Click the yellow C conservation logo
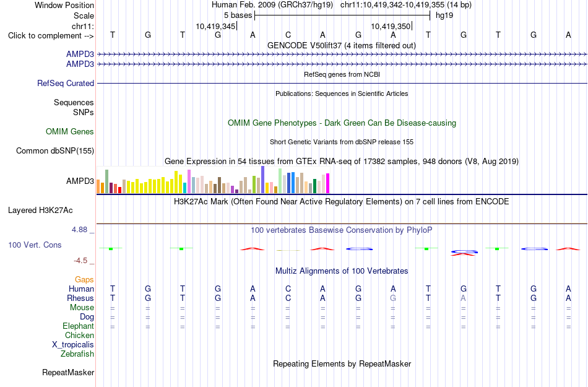The image size is (588, 387). tap(288, 250)
